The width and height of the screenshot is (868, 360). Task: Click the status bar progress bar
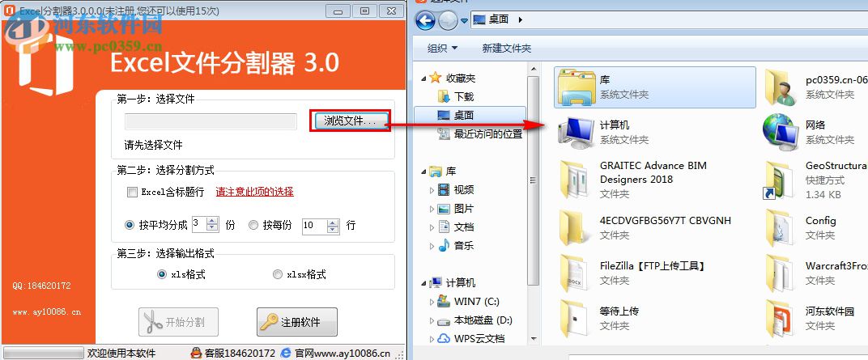(43, 353)
